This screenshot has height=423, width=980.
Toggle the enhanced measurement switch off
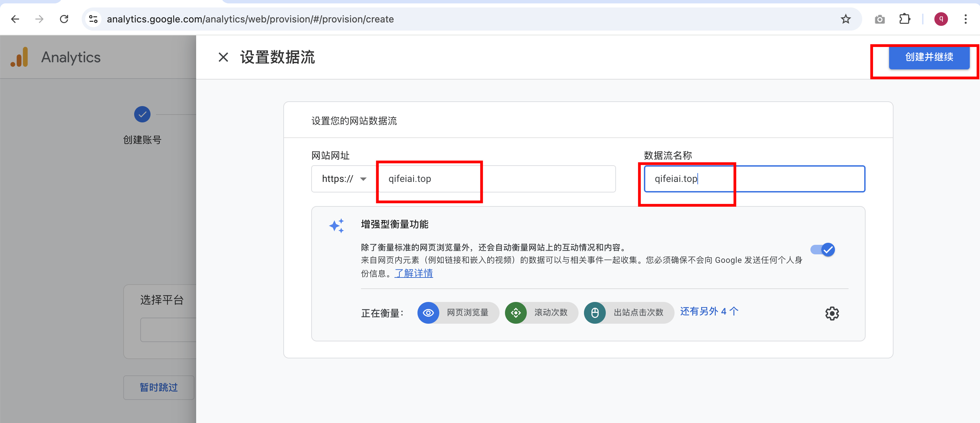[x=822, y=250]
